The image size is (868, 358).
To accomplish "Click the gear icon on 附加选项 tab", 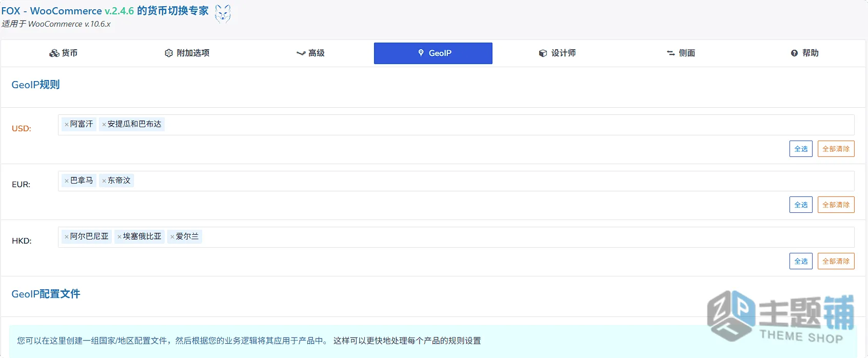I will tap(169, 53).
